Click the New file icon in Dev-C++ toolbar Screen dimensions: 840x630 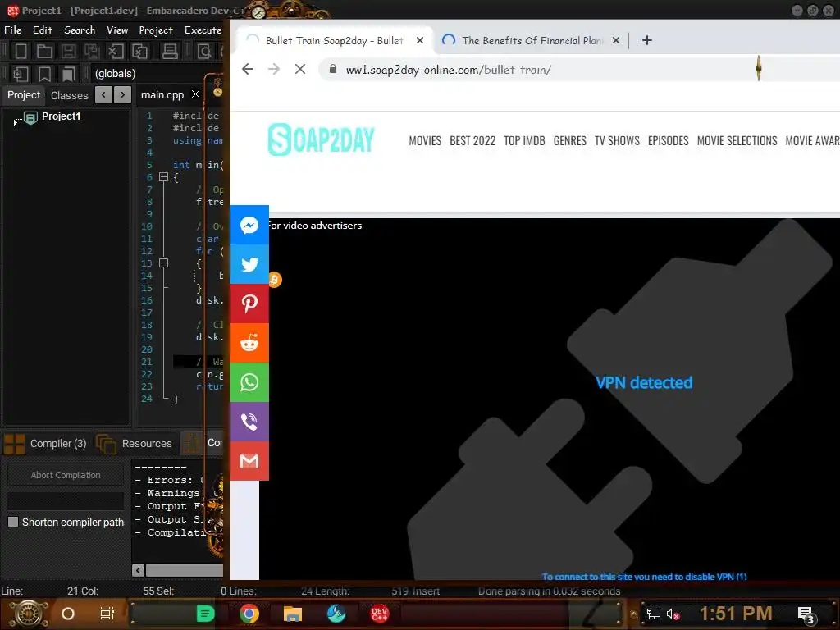(21, 52)
